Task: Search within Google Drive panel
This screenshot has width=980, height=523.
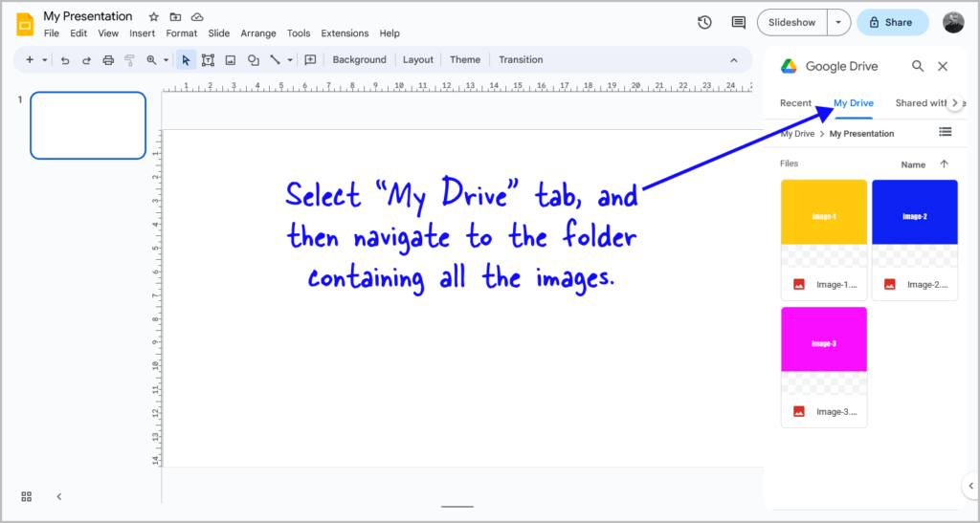Action: 918,66
